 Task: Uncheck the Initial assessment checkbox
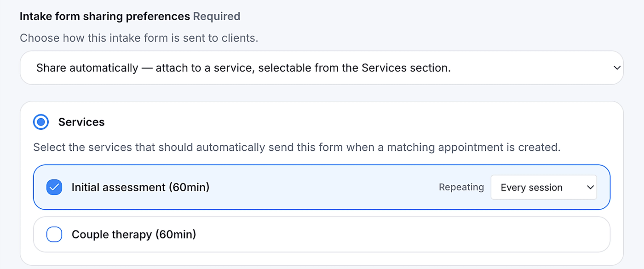(54, 187)
